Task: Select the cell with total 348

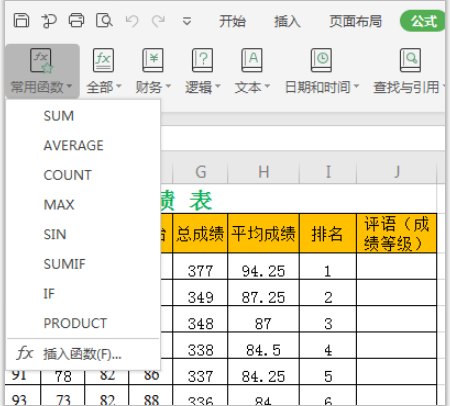Action: 200,319
